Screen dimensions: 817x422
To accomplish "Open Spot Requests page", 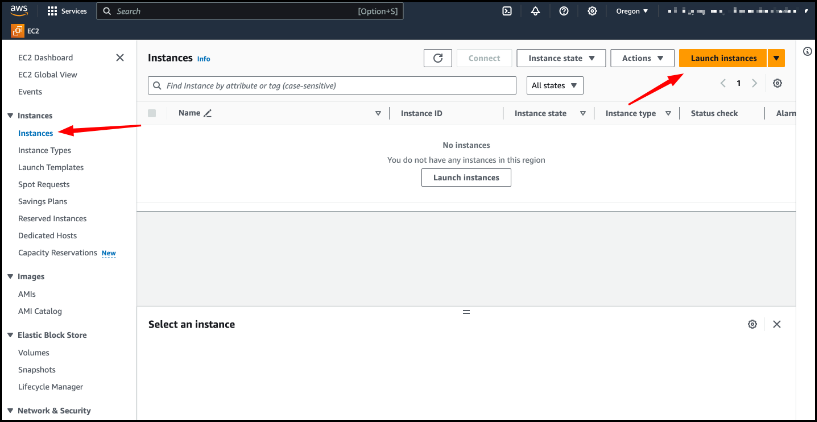I will pyautogui.click(x=44, y=184).
